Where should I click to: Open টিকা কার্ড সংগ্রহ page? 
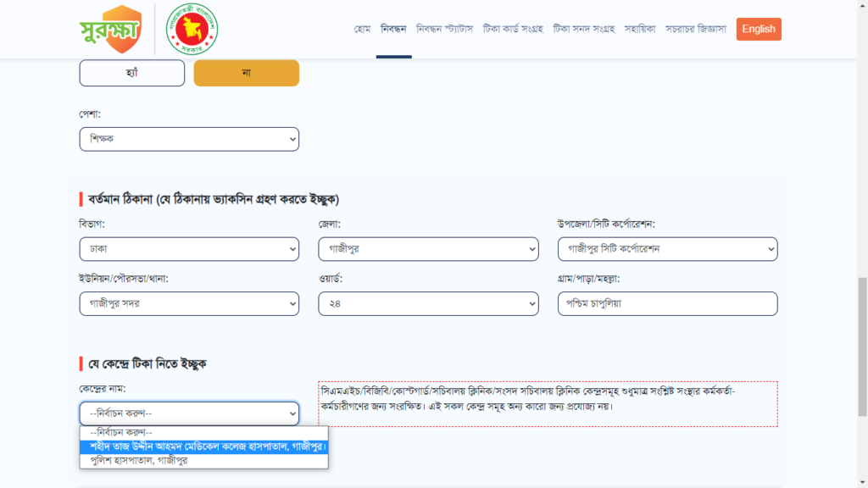pos(513,29)
